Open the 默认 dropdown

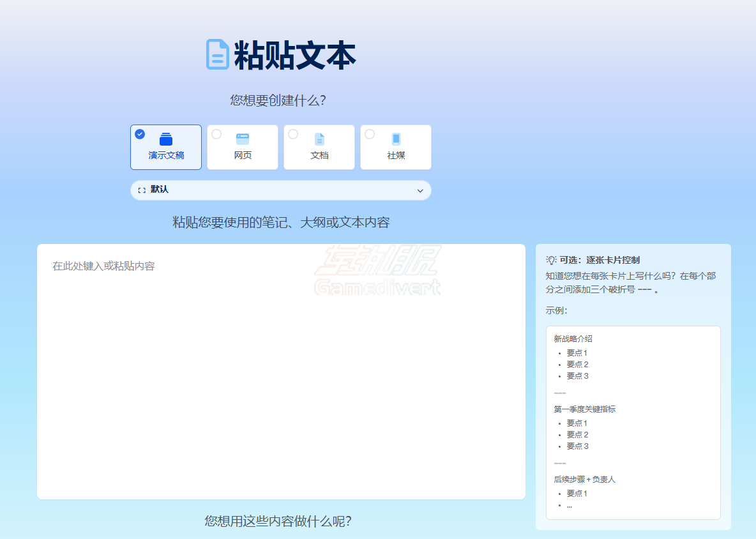281,190
